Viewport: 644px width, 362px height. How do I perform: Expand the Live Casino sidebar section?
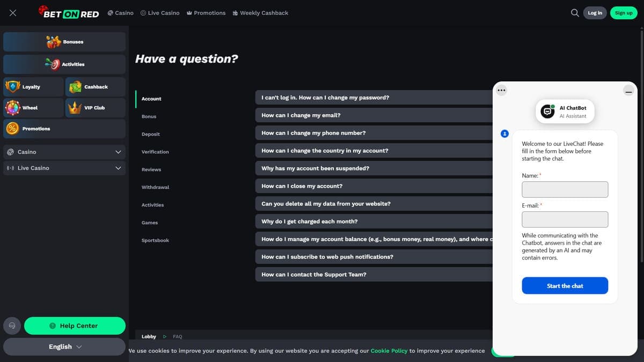(64, 168)
